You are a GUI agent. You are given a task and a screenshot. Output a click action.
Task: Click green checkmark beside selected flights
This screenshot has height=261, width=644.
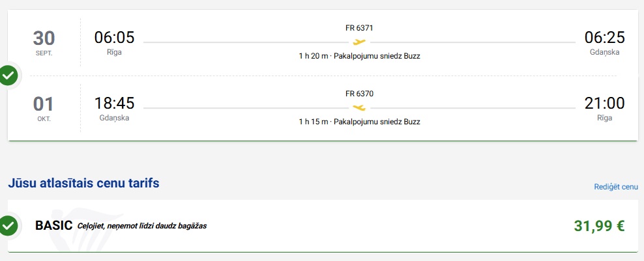(x=8, y=76)
